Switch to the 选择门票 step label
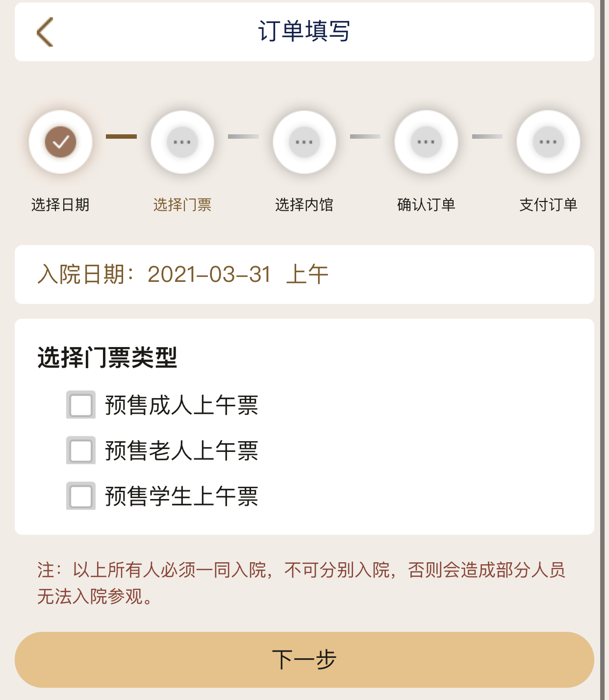This screenshot has height=700, width=609. point(182,204)
